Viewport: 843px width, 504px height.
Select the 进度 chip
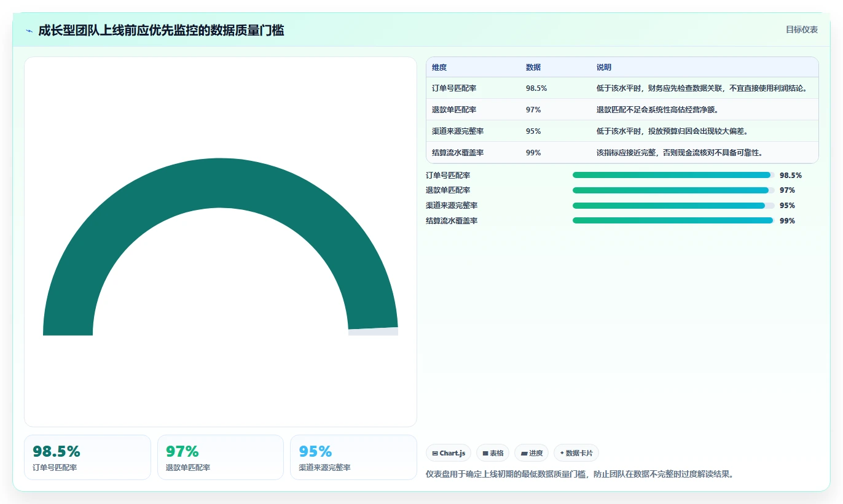pos(531,453)
